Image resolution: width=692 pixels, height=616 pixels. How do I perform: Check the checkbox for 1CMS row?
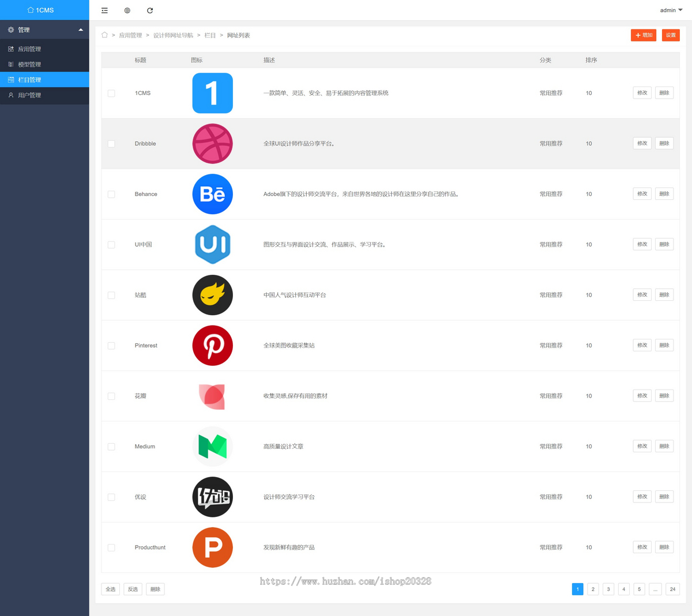point(111,93)
